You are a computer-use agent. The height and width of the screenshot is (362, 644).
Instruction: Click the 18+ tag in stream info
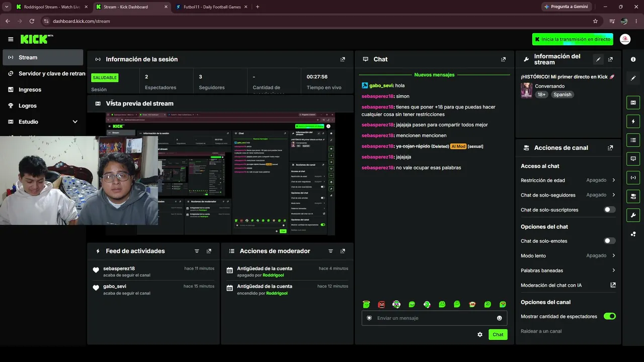coord(541,95)
